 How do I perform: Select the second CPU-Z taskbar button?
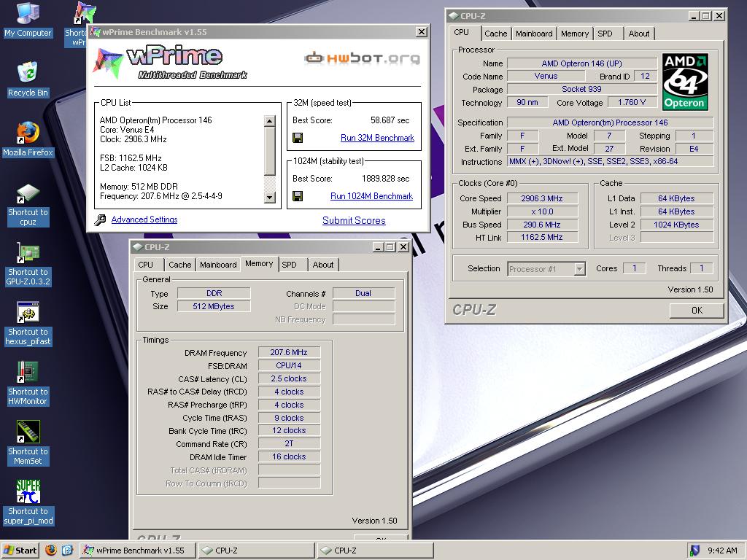(376, 550)
